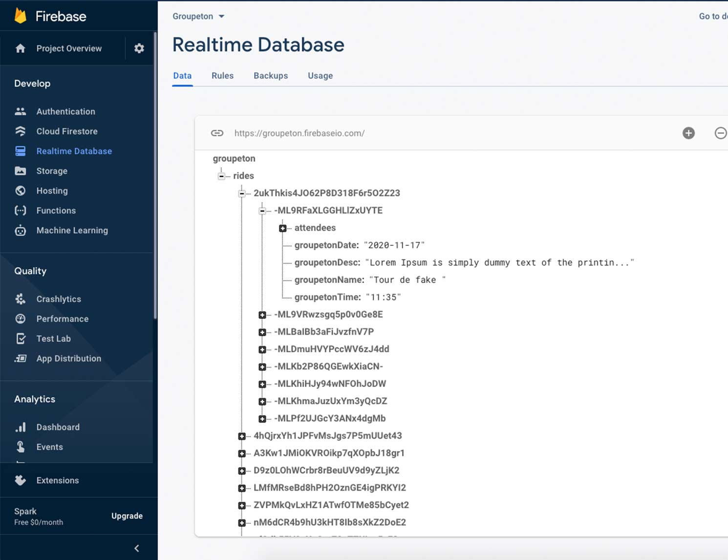Expand the A3Kw1JMiOKVROikp7qXOpbJ18gr1 node
The height and width of the screenshot is (560, 728).
[242, 453]
